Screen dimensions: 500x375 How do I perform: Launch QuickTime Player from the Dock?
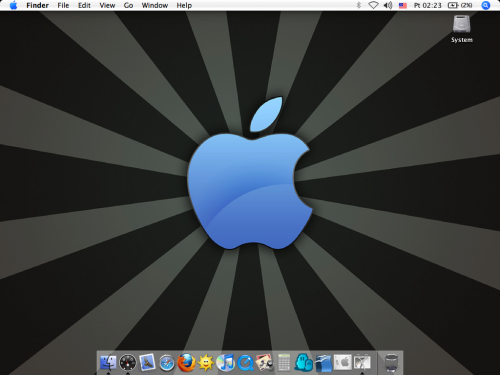coord(245,363)
